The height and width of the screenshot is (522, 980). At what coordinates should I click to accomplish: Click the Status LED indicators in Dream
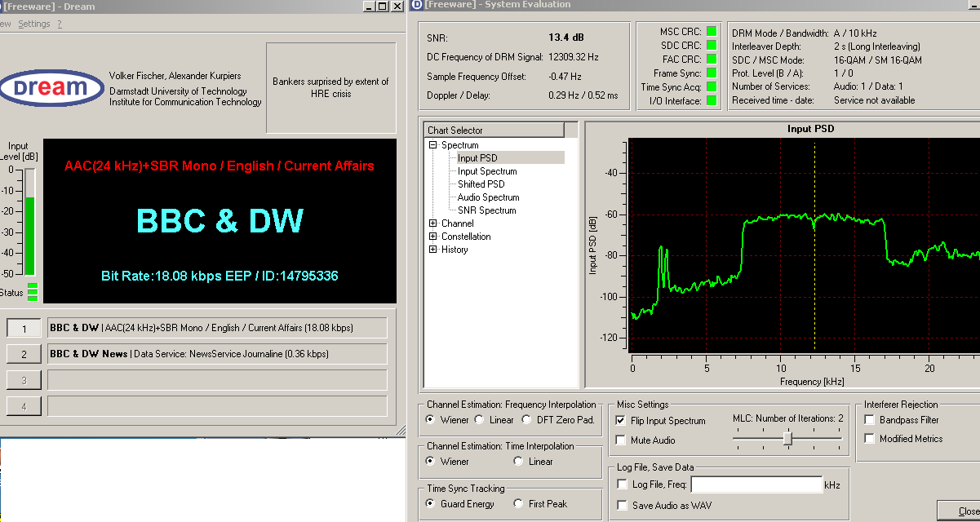(x=33, y=292)
